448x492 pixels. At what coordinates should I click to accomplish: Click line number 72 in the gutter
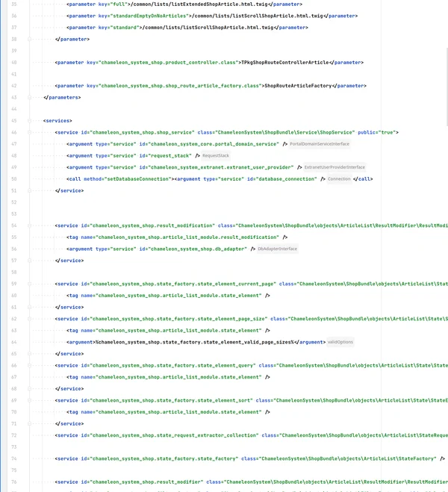pos(13,435)
